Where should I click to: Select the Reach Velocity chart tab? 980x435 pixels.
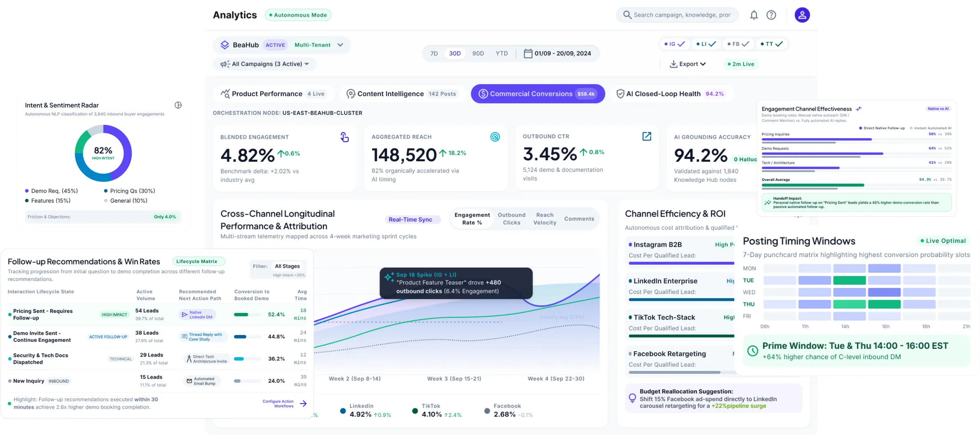pyautogui.click(x=545, y=219)
